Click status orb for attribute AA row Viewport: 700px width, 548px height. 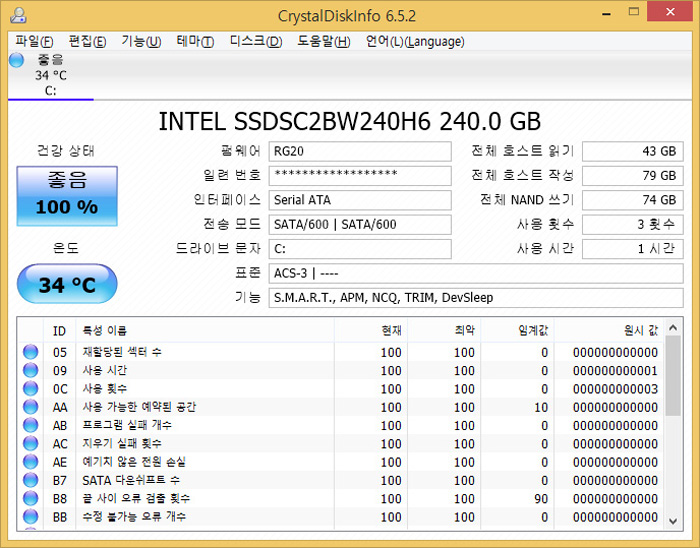click(30, 407)
